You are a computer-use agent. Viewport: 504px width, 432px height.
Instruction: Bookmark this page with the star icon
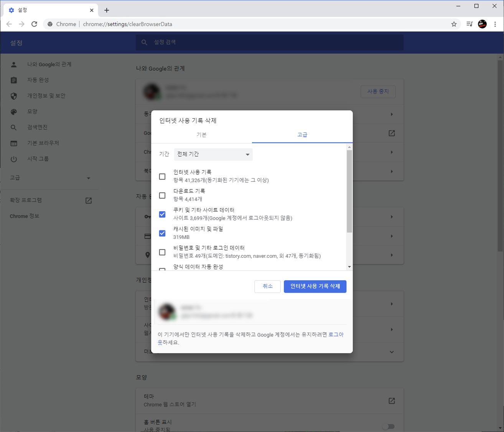tap(454, 24)
